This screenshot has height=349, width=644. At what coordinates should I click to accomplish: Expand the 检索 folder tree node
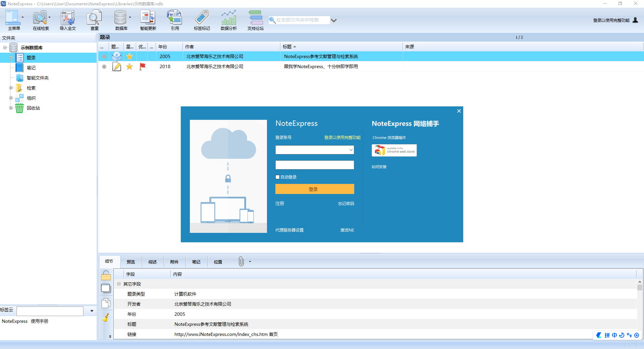[11, 88]
